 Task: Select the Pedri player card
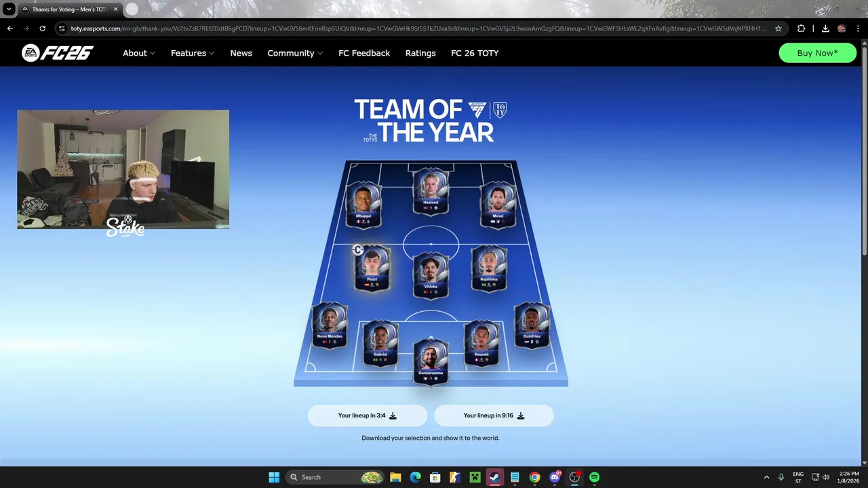pyautogui.click(x=372, y=268)
